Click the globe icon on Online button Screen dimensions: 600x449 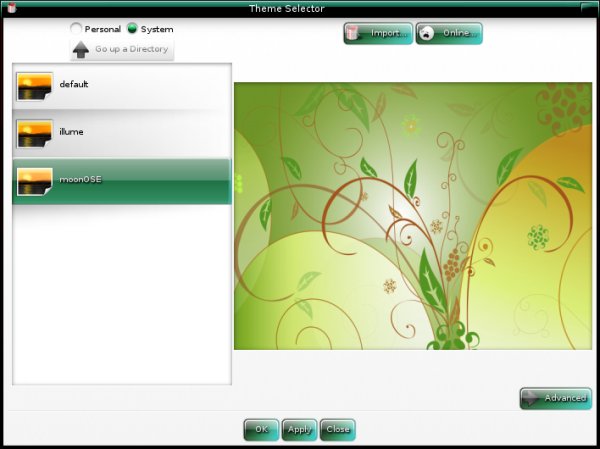coord(426,33)
